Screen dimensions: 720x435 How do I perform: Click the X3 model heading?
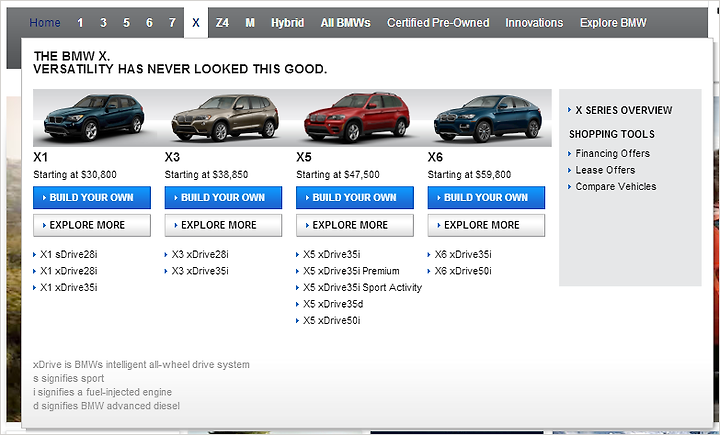(x=172, y=157)
